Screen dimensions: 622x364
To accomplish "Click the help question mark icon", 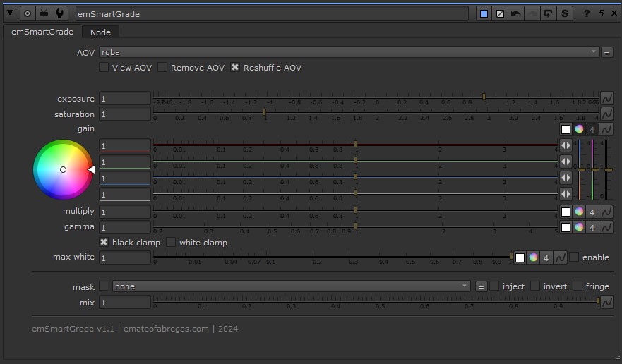I will click(x=586, y=13).
